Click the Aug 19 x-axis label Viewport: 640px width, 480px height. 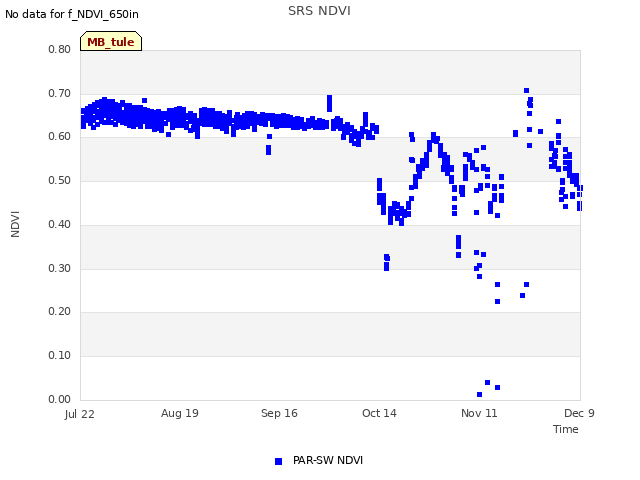[180, 413]
